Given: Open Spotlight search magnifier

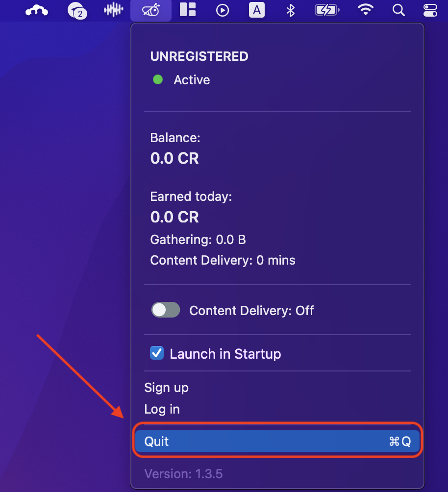Looking at the screenshot, I should (x=398, y=10).
